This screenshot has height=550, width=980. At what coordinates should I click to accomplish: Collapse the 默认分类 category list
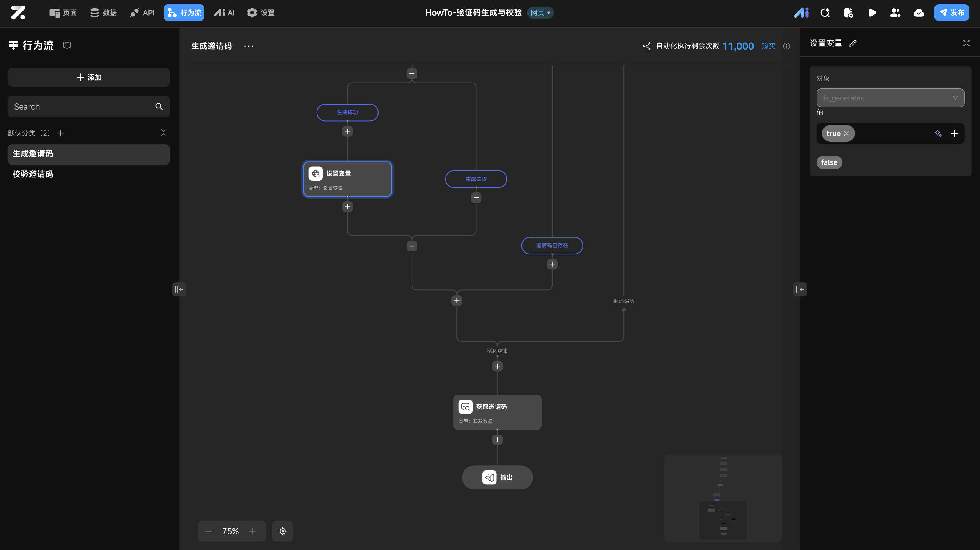click(x=163, y=133)
